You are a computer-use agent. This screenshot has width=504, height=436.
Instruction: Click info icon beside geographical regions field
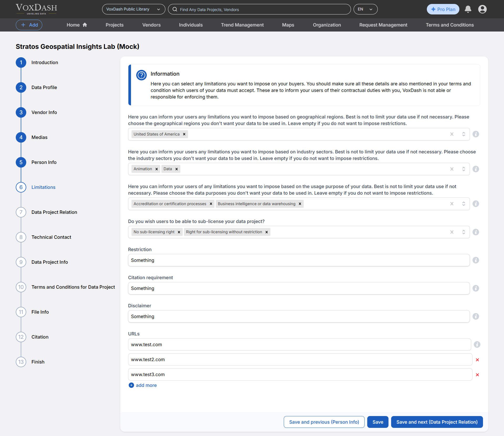(x=476, y=134)
